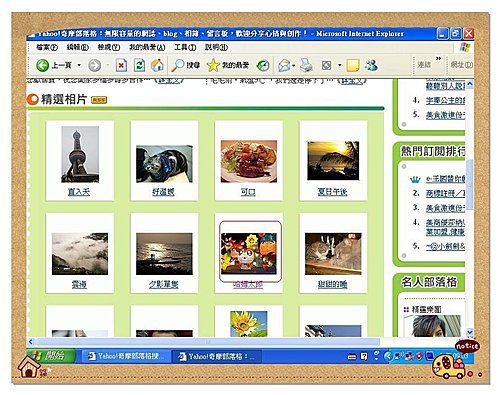Open the 編輯(E) menu
The height and width of the screenshot is (395, 500).
pyautogui.click(x=78, y=47)
